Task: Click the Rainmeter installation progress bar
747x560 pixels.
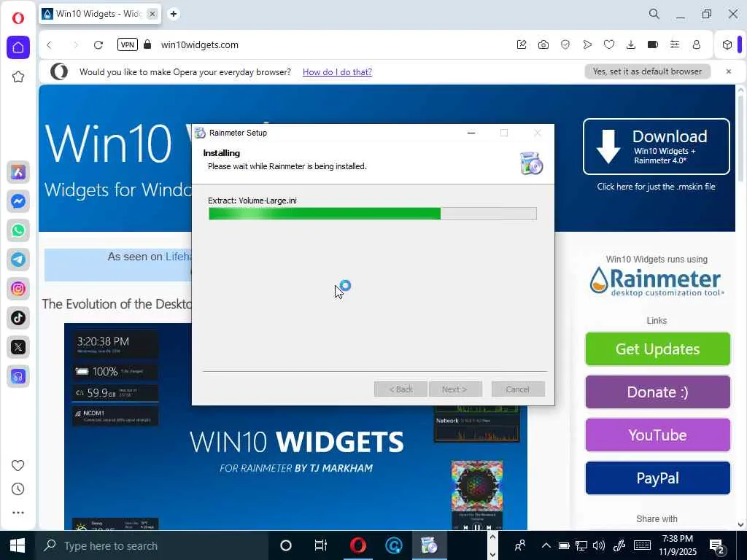Action: click(373, 214)
